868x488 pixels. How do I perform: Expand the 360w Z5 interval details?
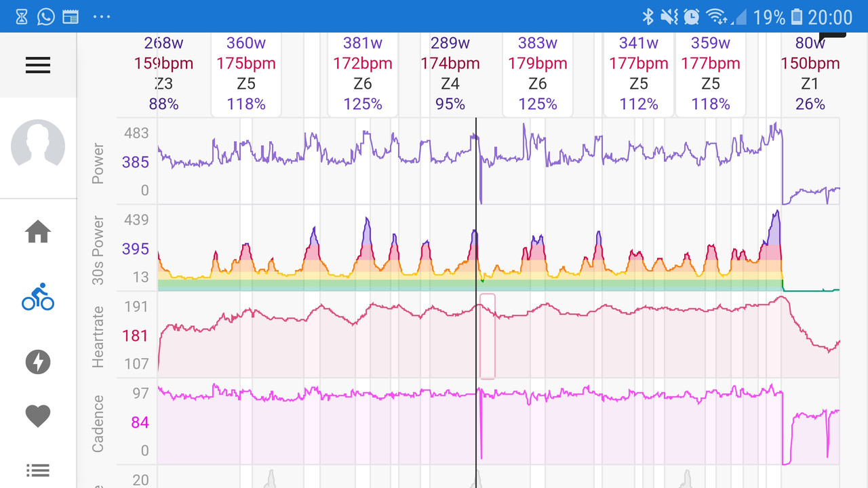pyautogui.click(x=245, y=73)
